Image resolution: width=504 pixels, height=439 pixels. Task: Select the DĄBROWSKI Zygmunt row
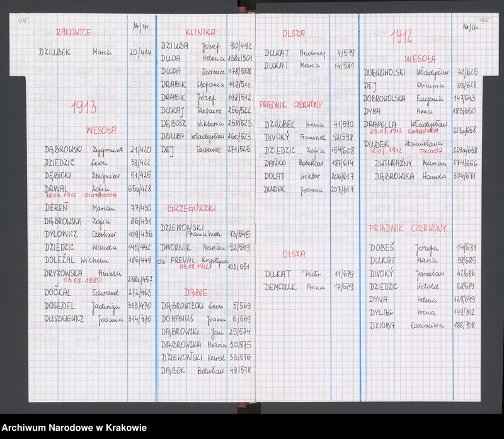pos(98,150)
